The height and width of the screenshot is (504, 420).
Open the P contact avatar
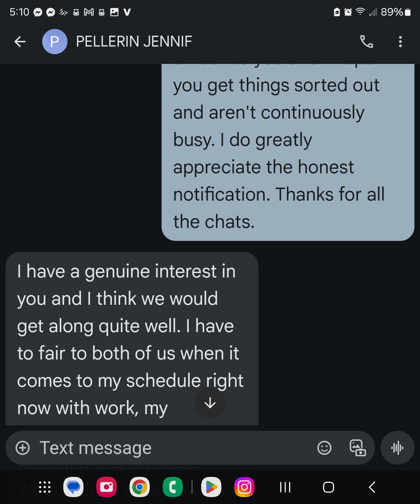(55, 42)
